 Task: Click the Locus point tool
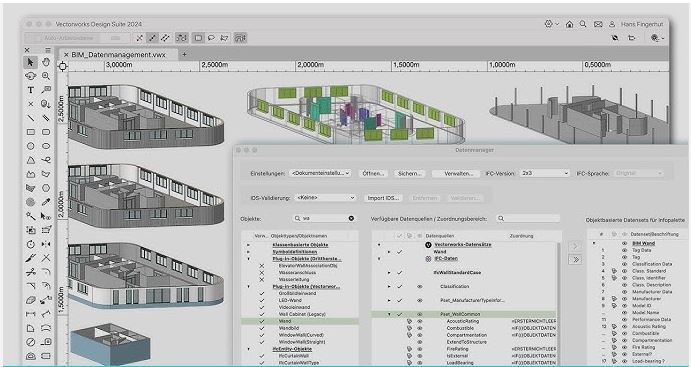(30, 104)
